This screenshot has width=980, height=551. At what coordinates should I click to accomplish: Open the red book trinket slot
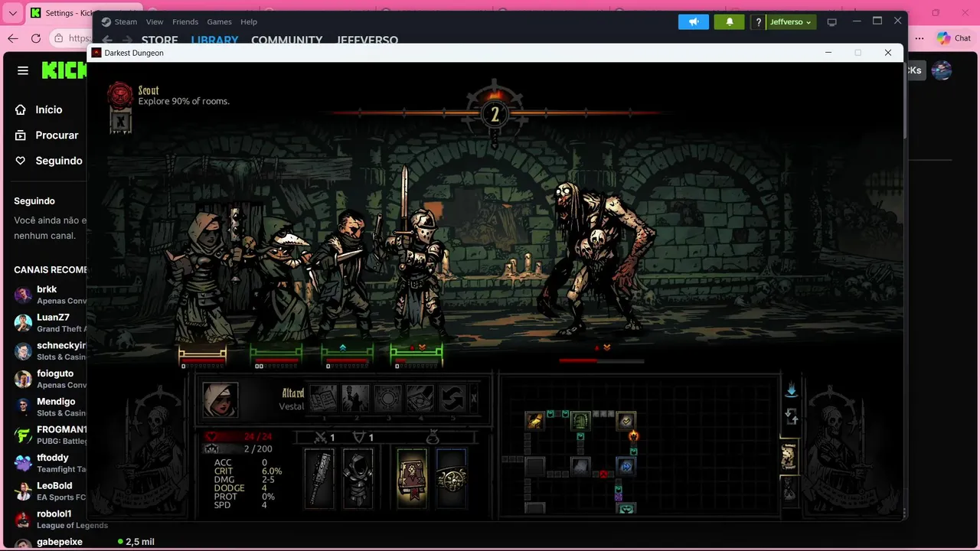[x=412, y=478]
